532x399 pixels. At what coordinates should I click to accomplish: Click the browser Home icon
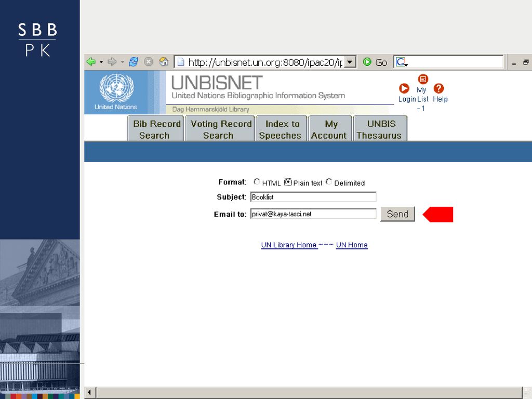164,61
